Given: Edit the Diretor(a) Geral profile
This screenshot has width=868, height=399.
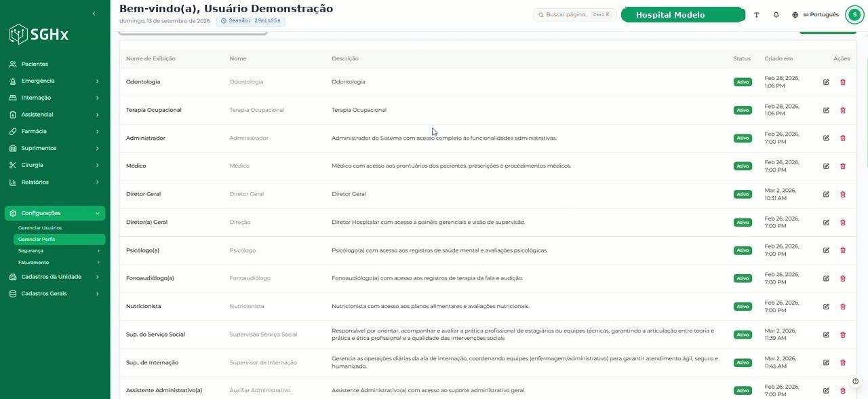Looking at the screenshot, I should tap(826, 222).
